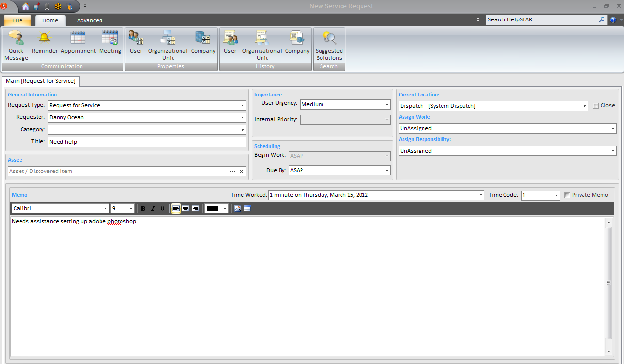
Task: Click the Title field containing Need help
Action: click(147, 142)
